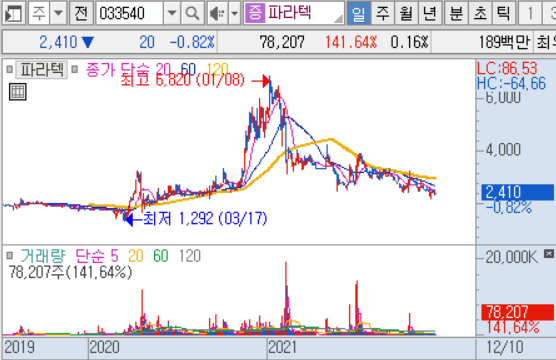
Task: Click the magnifier stock search icon
Action: pos(192,13)
